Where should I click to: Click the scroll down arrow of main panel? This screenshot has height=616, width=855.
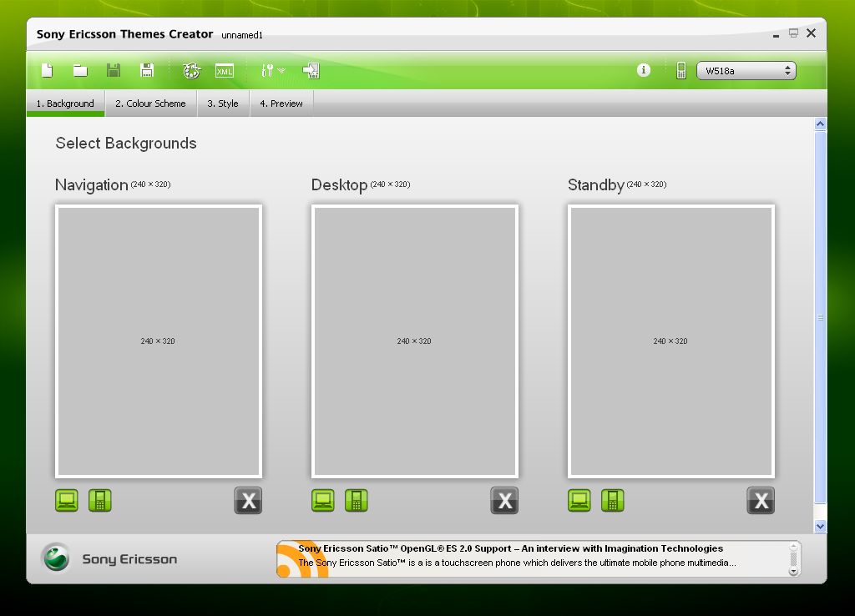[x=820, y=526]
